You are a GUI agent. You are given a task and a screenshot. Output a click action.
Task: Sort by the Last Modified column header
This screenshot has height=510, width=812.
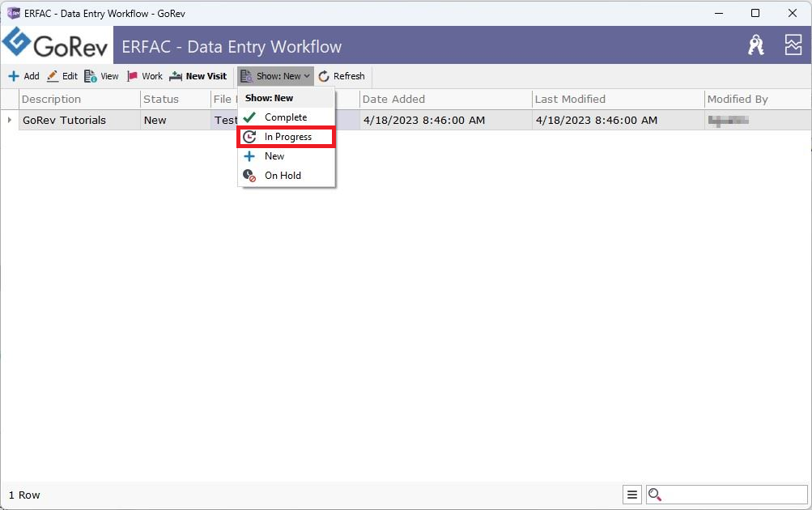(619, 99)
